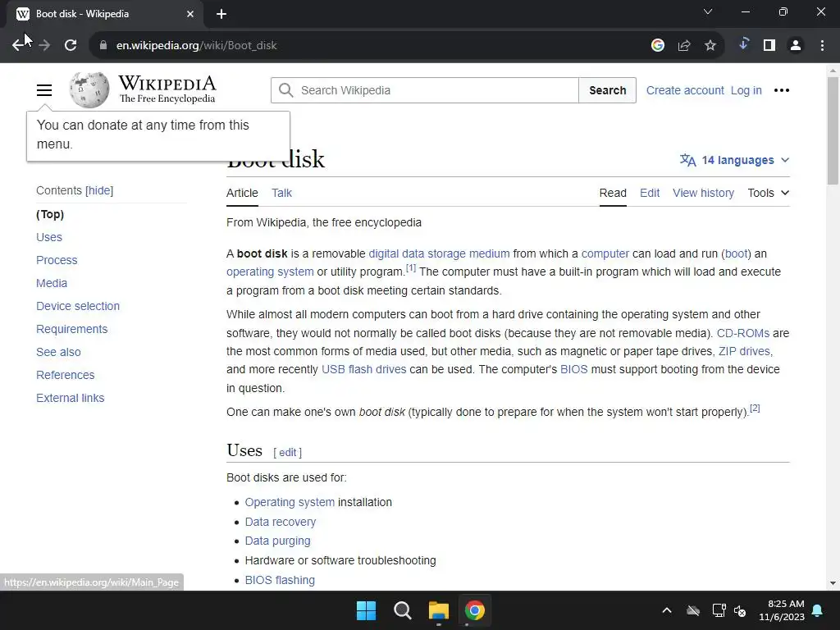Click the address bar URL

tap(197, 46)
